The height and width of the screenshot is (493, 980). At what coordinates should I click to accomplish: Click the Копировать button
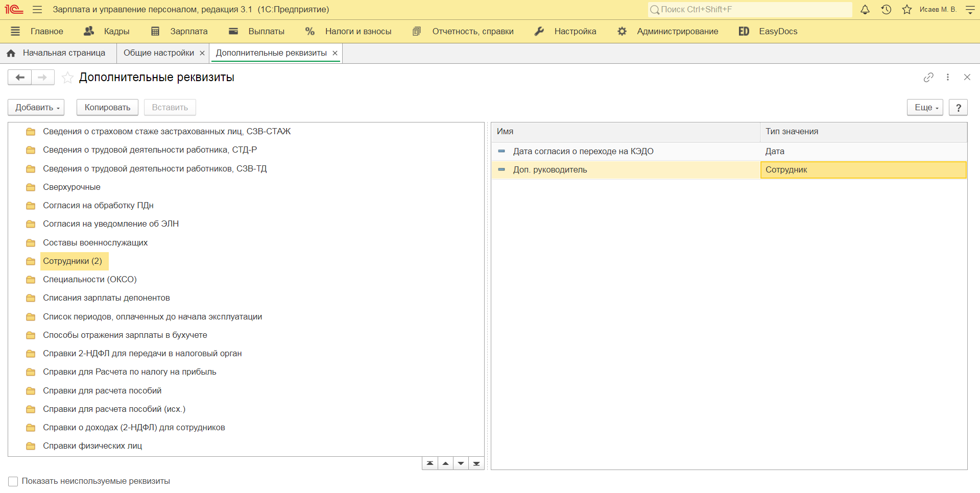click(107, 108)
